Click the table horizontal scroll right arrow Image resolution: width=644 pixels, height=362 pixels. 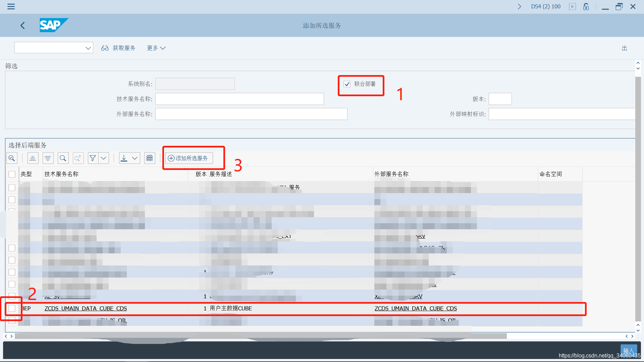12,336
